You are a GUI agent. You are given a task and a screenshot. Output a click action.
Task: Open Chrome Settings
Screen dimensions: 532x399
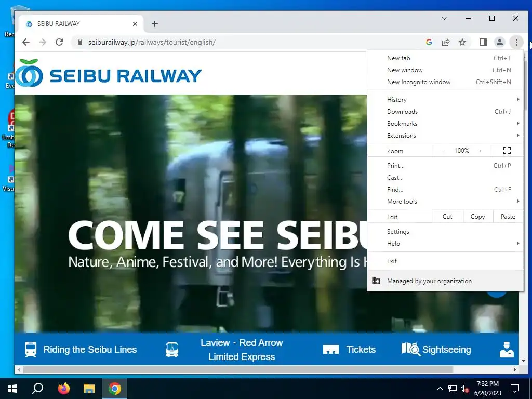tap(445, 231)
